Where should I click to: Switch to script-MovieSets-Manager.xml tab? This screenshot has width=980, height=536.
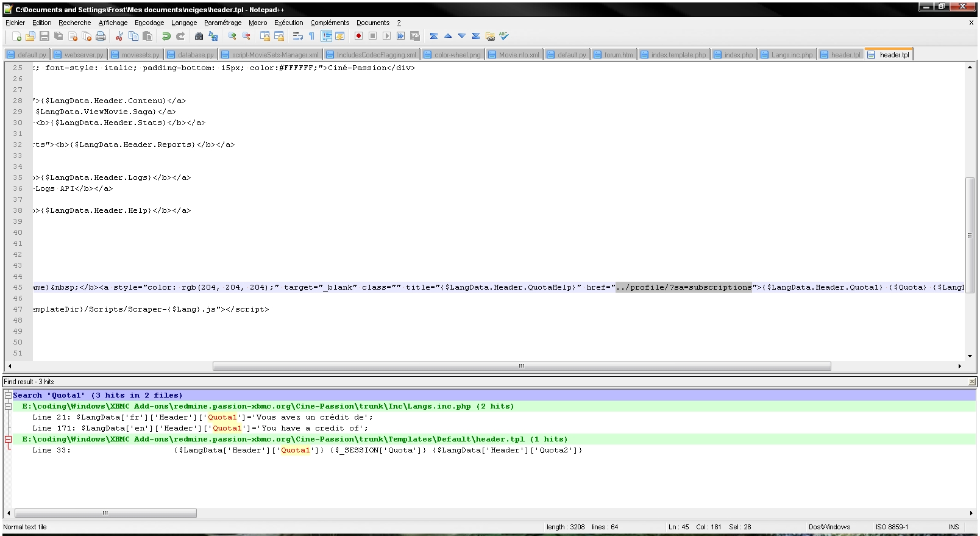click(x=270, y=54)
